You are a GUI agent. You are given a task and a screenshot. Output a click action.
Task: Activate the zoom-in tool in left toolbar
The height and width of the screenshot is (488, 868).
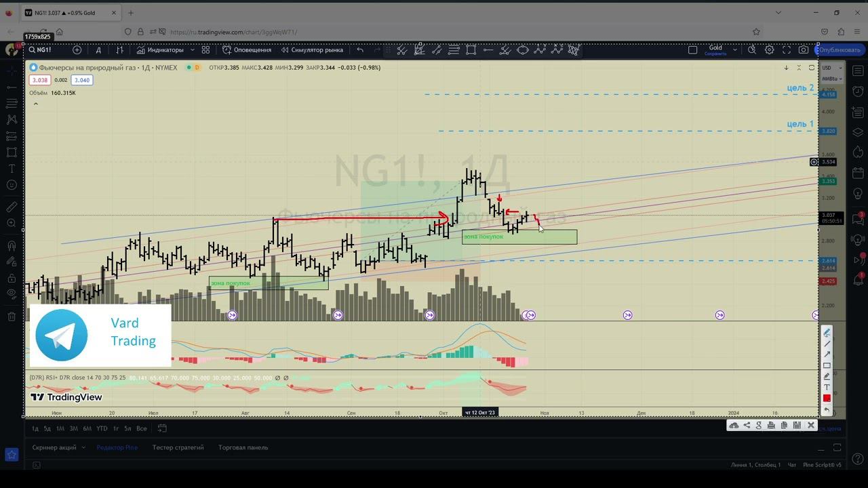click(12, 223)
